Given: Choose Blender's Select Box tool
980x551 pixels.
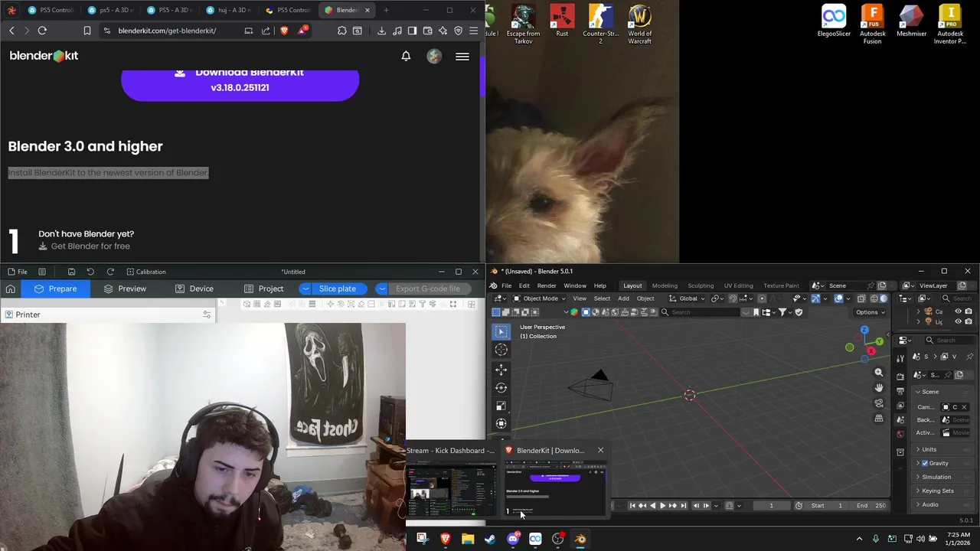Looking at the screenshot, I should point(501,331).
